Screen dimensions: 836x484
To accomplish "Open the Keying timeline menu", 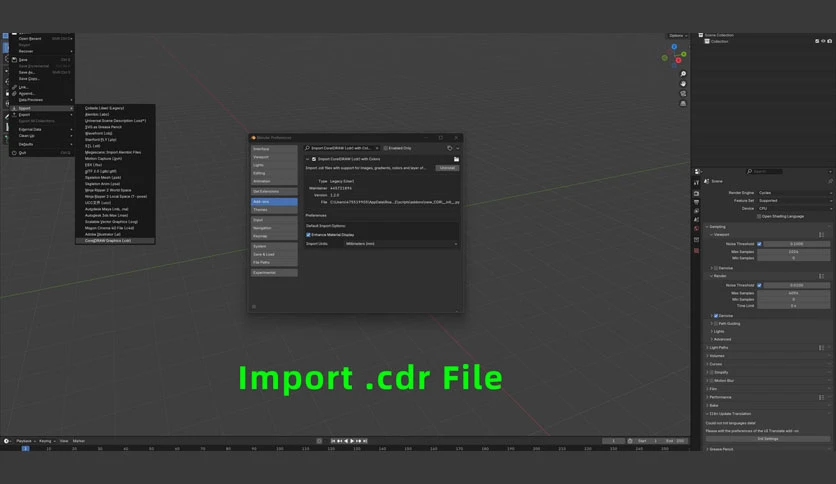I will click(47, 441).
